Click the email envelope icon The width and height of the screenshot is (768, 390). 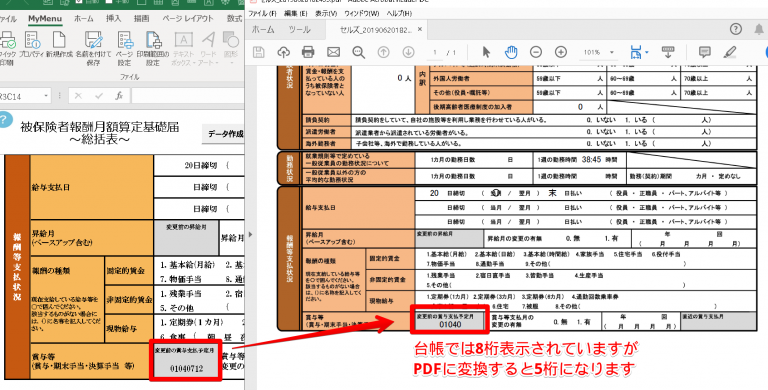click(334, 52)
